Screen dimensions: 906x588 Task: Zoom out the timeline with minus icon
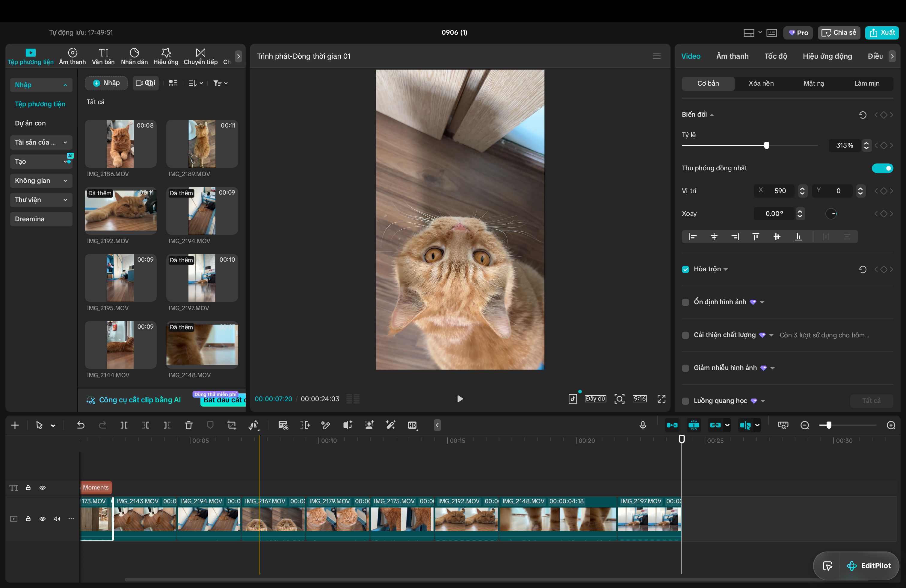pos(805,425)
